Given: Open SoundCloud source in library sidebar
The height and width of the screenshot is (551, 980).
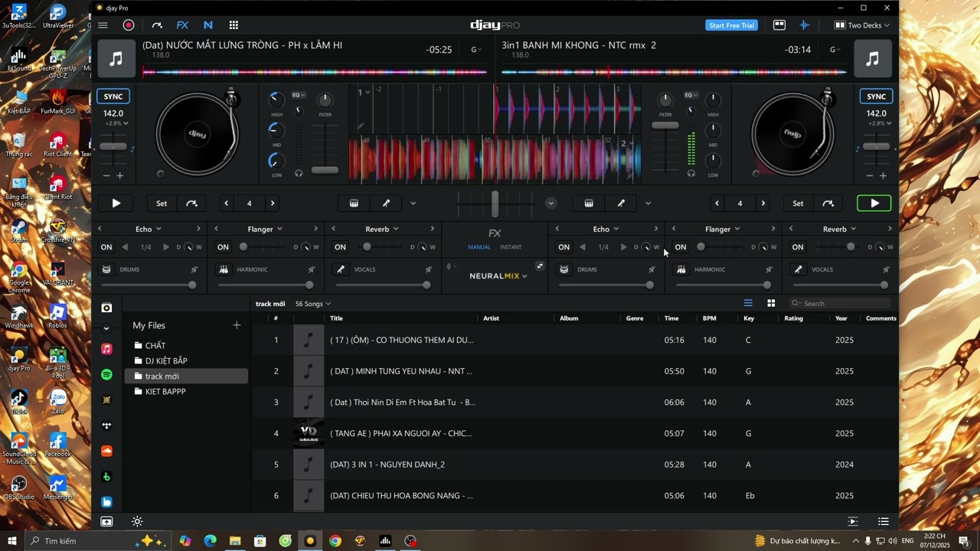Looking at the screenshot, I should (x=106, y=452).
